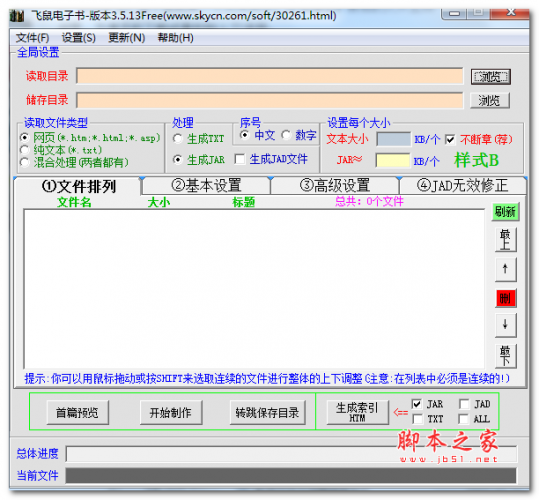The height and width of the screenshot is (500, 539).
Task: Click the 生成索引 HTM button
Action: click(358, 412)
